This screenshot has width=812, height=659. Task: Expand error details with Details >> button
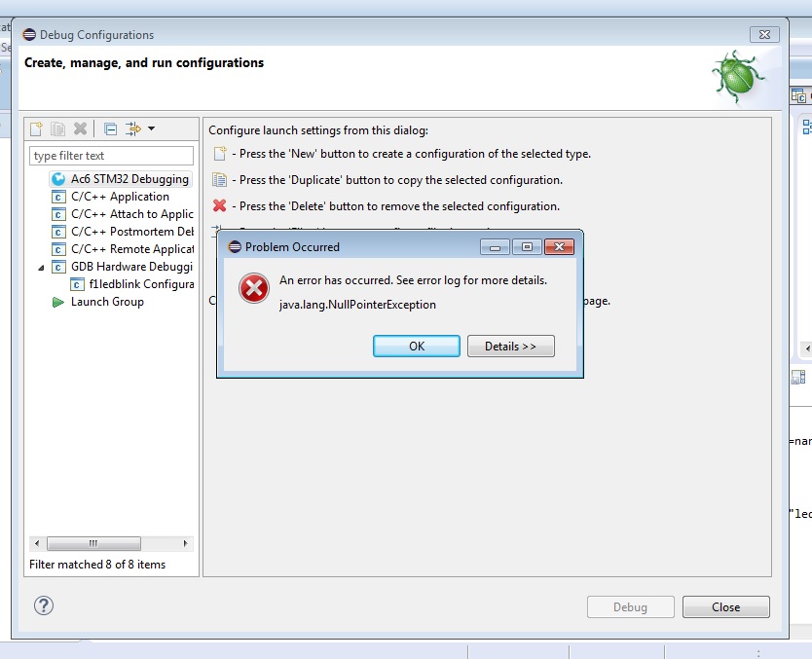510,347
